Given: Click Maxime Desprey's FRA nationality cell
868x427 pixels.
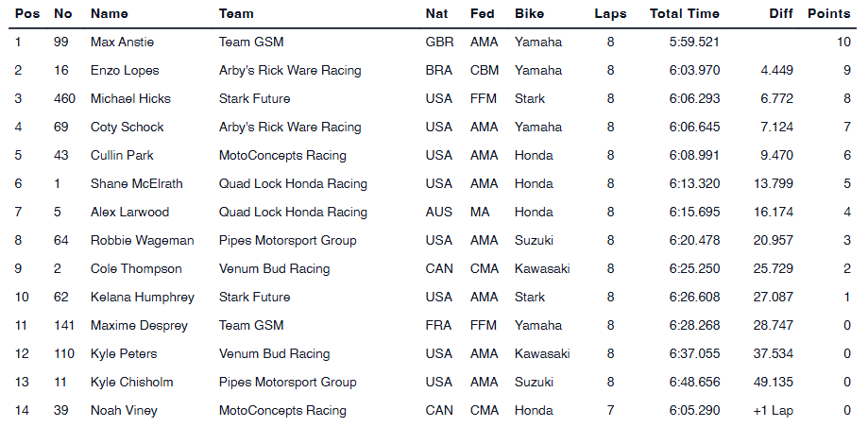Looking at the screenshot, I should [x=438, y=326].
